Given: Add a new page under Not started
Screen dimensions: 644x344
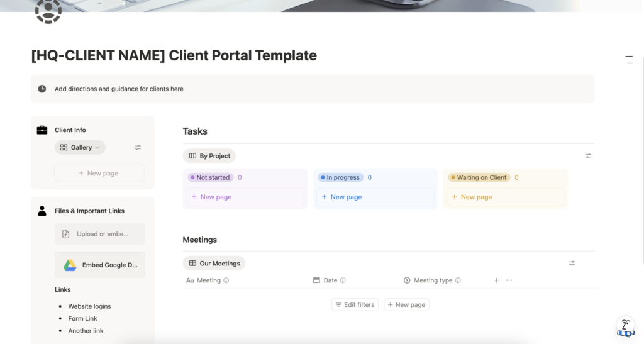Looking at the screenshot, I should point(245,197).
